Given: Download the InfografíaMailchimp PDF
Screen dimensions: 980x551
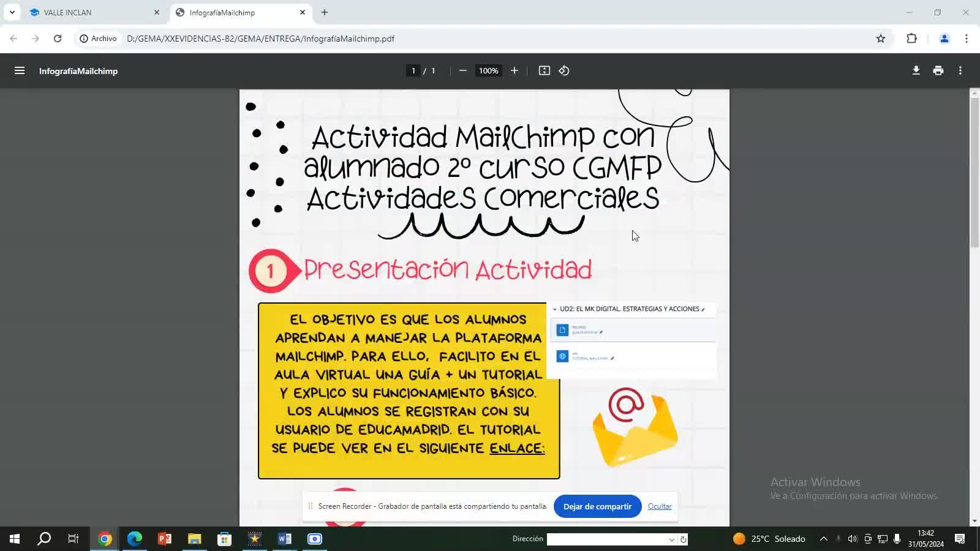Looking at the screenshot, I should pos(916,71).
